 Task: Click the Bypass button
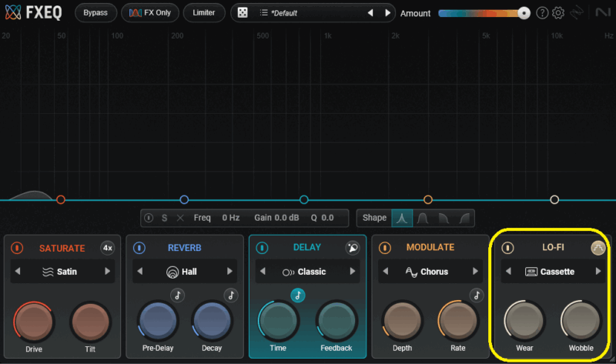tap(95, 13)
